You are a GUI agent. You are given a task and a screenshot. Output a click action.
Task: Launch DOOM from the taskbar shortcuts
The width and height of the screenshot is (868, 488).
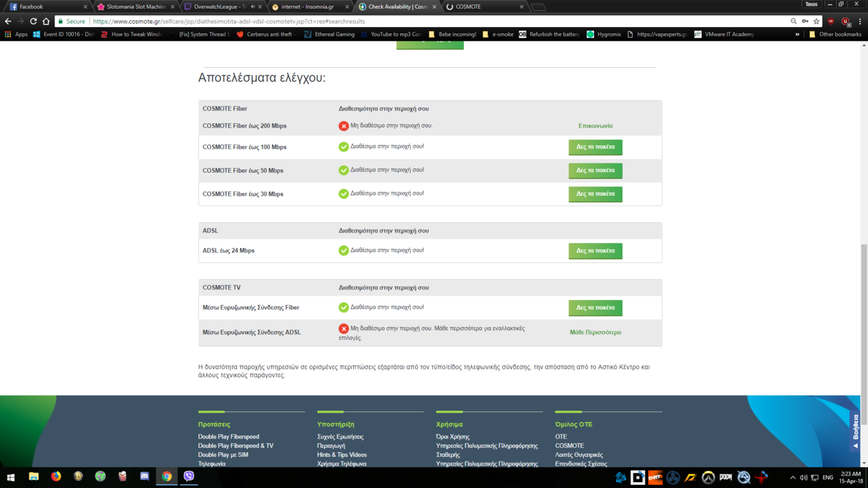coord(726,477)
